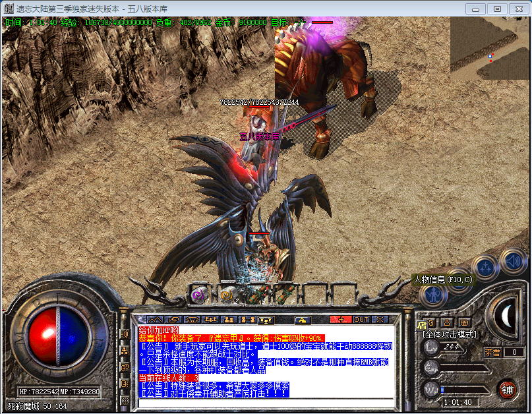The image size is (532, 414).
Task: Click the 死寂魔城 50:164 map location text
Action: pyautogui.click(x=38, y=406)
